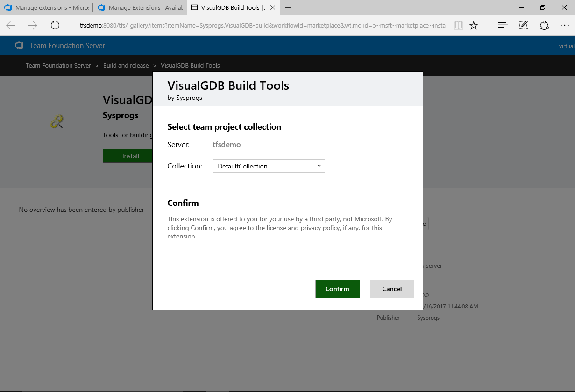Image resolution: width=575 pixels, height=392 pixels.
Task: Open Edge more actions menu
Action: [x=564, y=26]
